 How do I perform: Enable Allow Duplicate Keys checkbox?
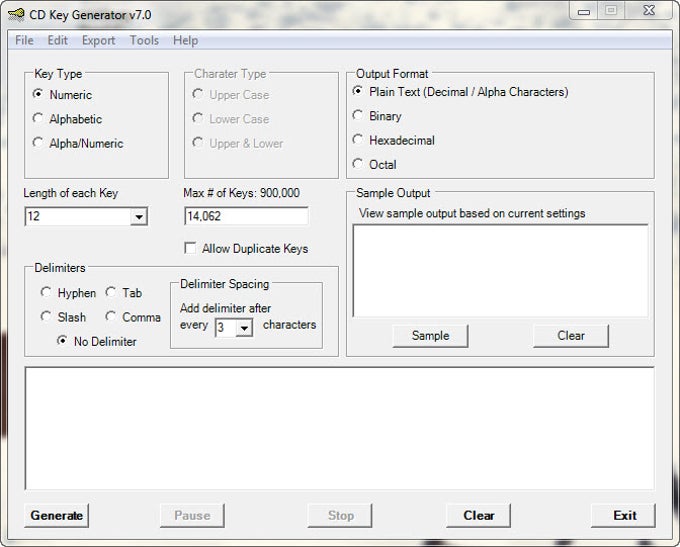(x=191, y=249)
